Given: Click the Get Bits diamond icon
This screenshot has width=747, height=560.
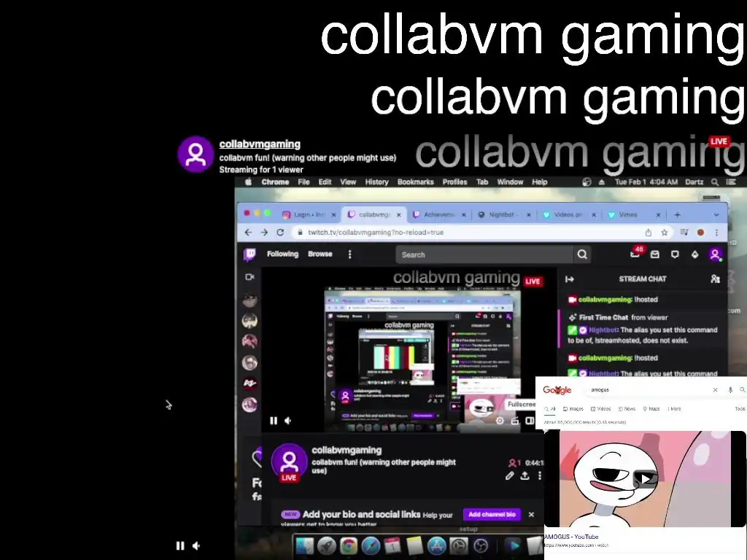Looking at the screenshot, I should coord(695,254).
